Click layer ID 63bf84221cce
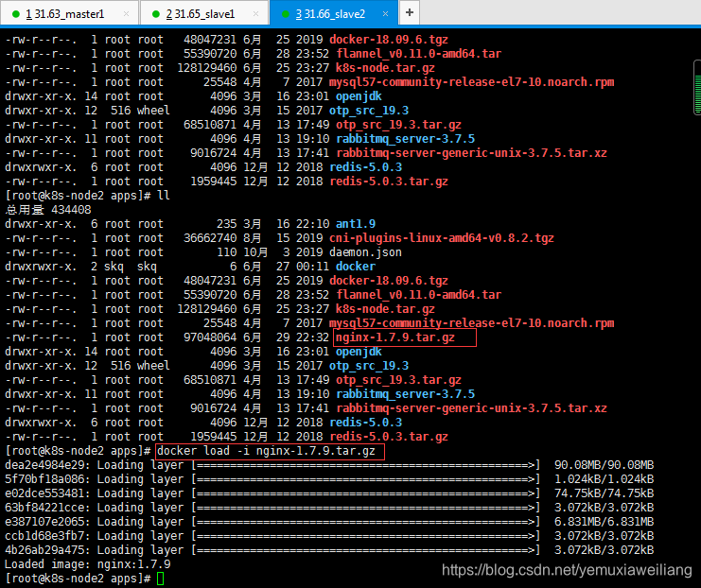Viewport: 701px width, 588px height. point(44,508)
